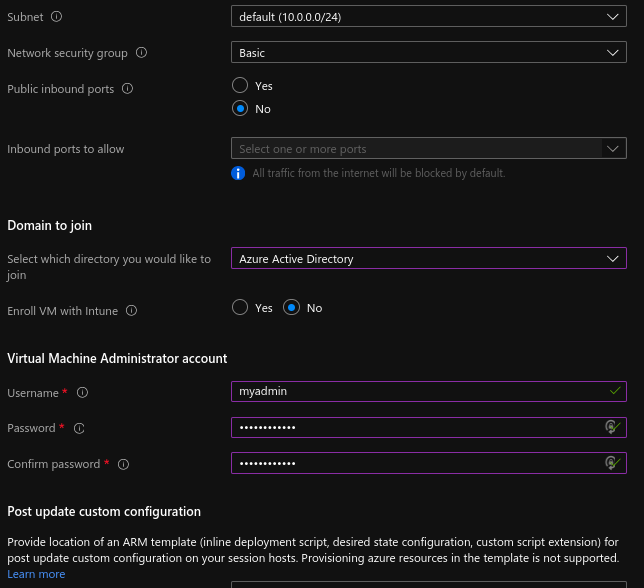Click into the Username field containing myadmin
Viewport: 644px width, 588px height.
[x=429, y=392]
